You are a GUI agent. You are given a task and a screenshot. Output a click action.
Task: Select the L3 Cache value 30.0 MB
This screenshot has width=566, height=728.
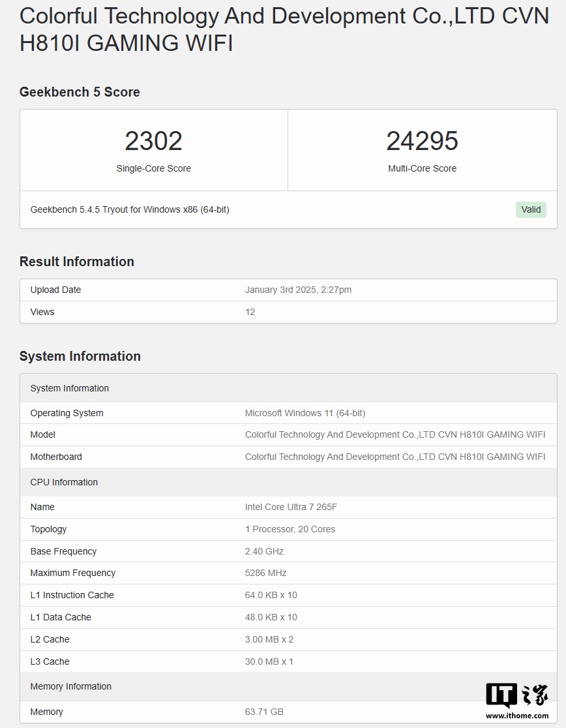click(x=269, y=661)
